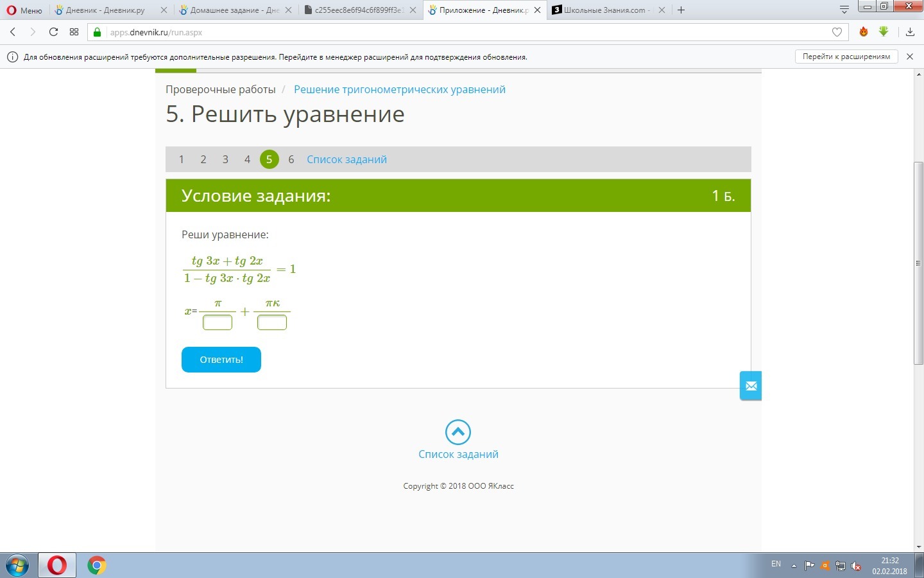
Task: Click the denominator field under πк
Action: [x=272, y=322]
